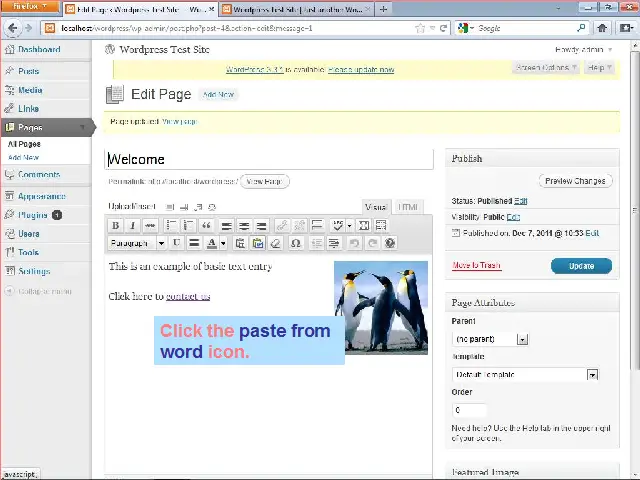The width and height of the screenshot is (640, 480).
Task: Click the Indent icon
Action: click(x=334, y=243)
